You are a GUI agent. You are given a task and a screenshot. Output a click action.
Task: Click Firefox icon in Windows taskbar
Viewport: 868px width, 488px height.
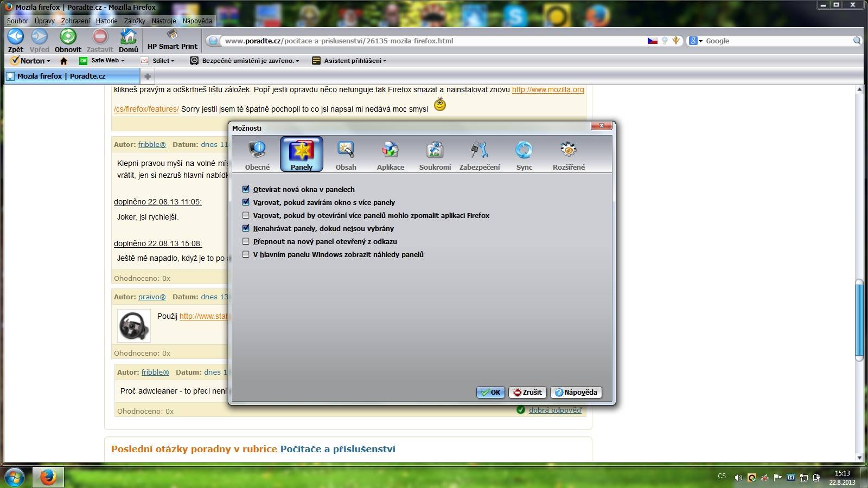click(48, 477)
